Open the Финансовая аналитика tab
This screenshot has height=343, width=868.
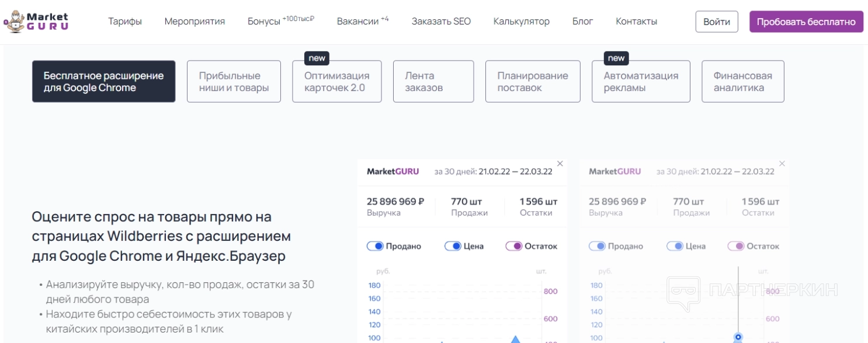[742, 82]
